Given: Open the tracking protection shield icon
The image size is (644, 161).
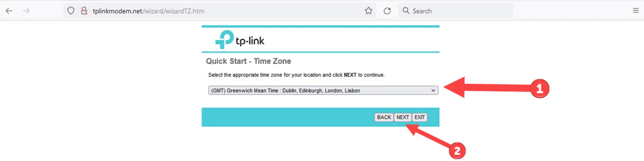Looking at the screenshot, I should pyautogui.click(x=71, y=11).
